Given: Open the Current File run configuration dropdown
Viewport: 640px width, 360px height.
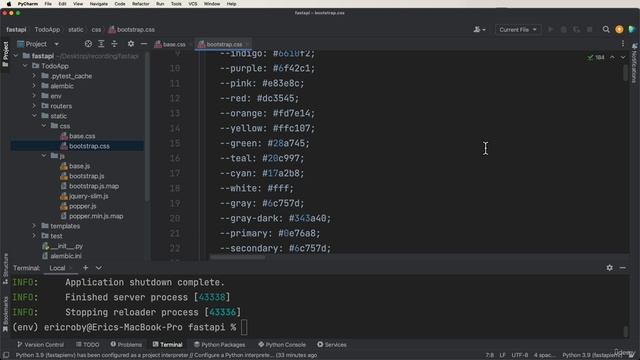Looking at the screenshot, I should click(x=518, y=29).
